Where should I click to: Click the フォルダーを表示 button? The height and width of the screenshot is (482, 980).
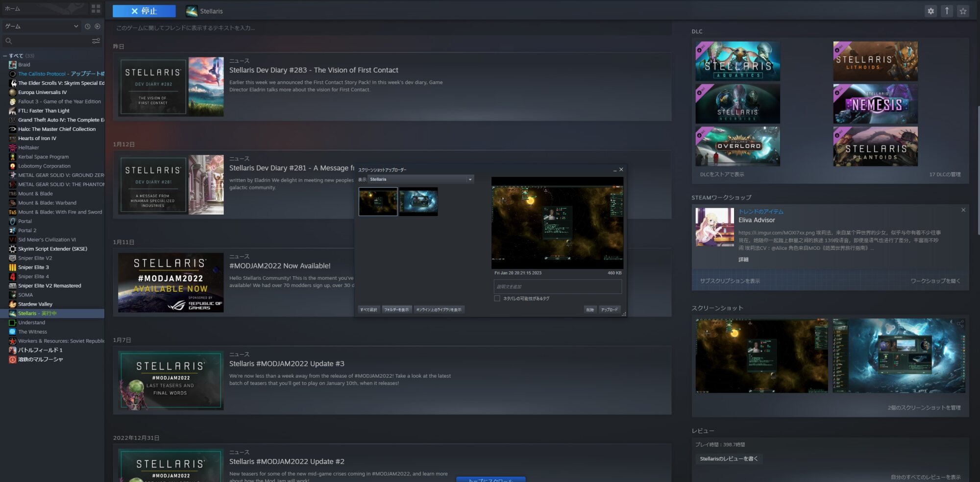point(396,310)
